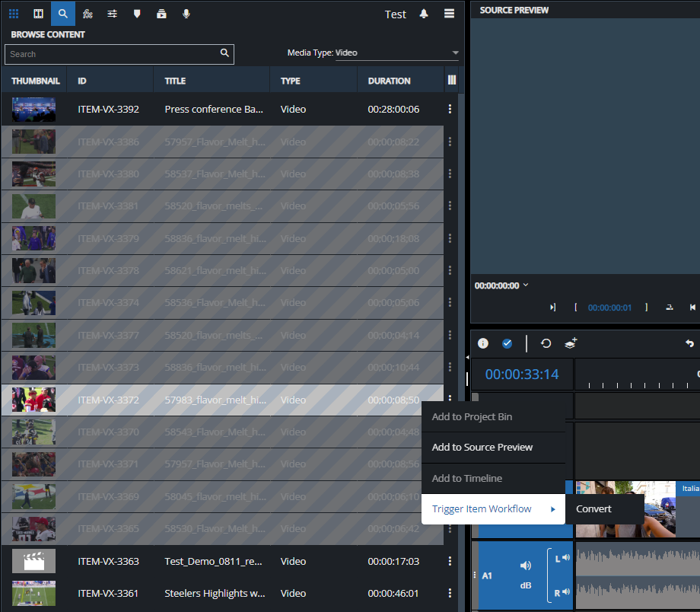Image resolution: width=700 pixels, height=612 pixels.
Task: Expand the Trigger Item Workflow submenu
Action: pos(484,508)
